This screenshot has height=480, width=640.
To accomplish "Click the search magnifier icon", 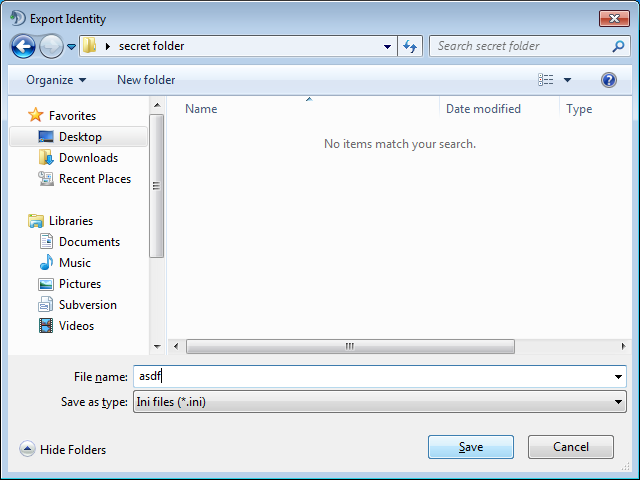I will pyautogui.click(x=619, y=46).
